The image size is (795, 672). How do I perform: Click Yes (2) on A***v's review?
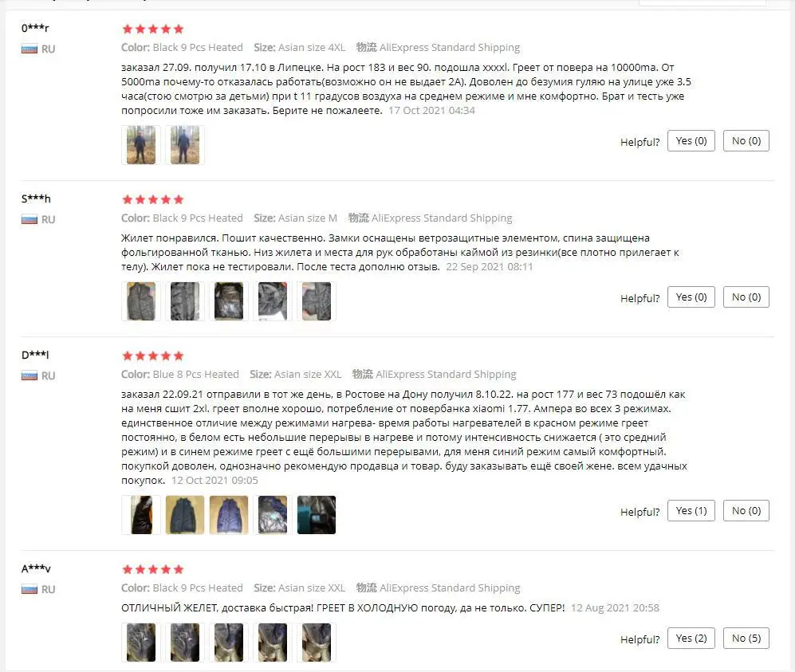coord(691,639)
